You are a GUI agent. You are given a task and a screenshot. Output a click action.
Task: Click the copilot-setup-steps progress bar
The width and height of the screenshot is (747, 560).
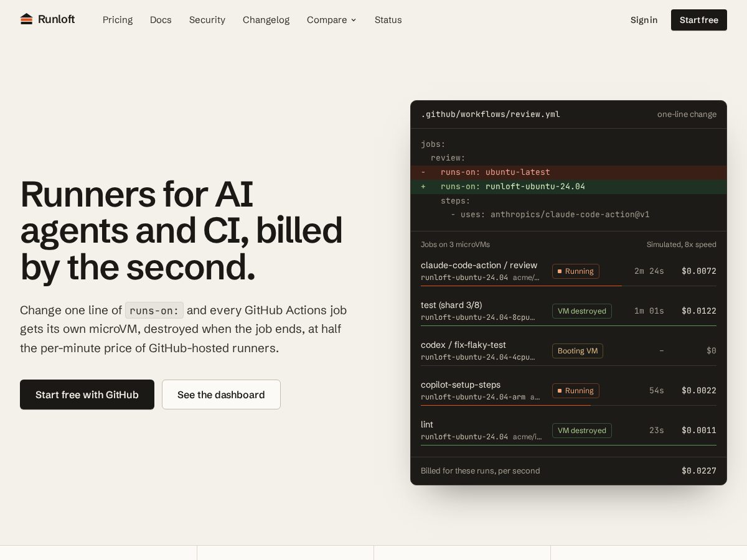pos(568,405)
